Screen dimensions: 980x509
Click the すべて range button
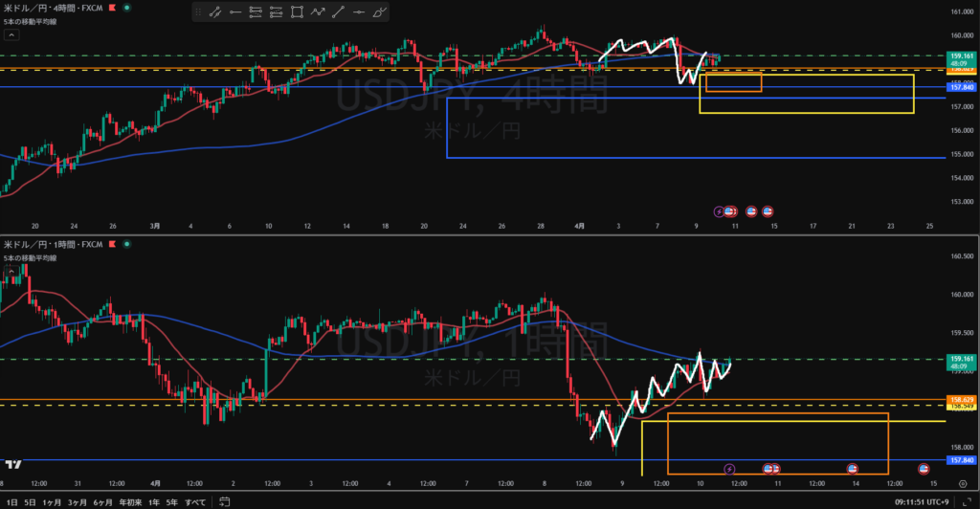pyautogui.click(x=193, y=501)
